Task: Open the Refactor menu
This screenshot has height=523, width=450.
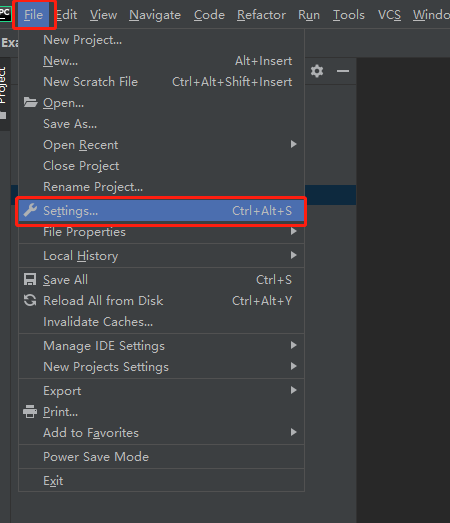Action: (261, 15)
